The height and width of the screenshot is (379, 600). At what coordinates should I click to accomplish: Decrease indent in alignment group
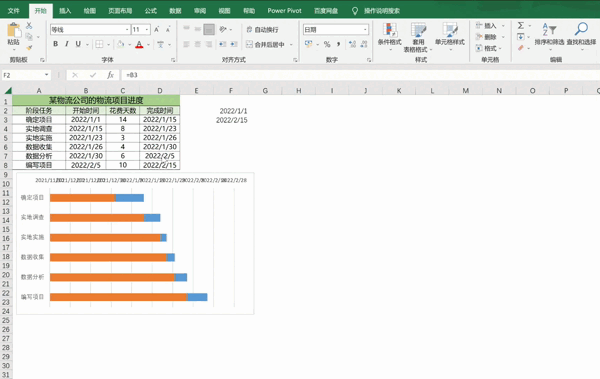[223, 44]
